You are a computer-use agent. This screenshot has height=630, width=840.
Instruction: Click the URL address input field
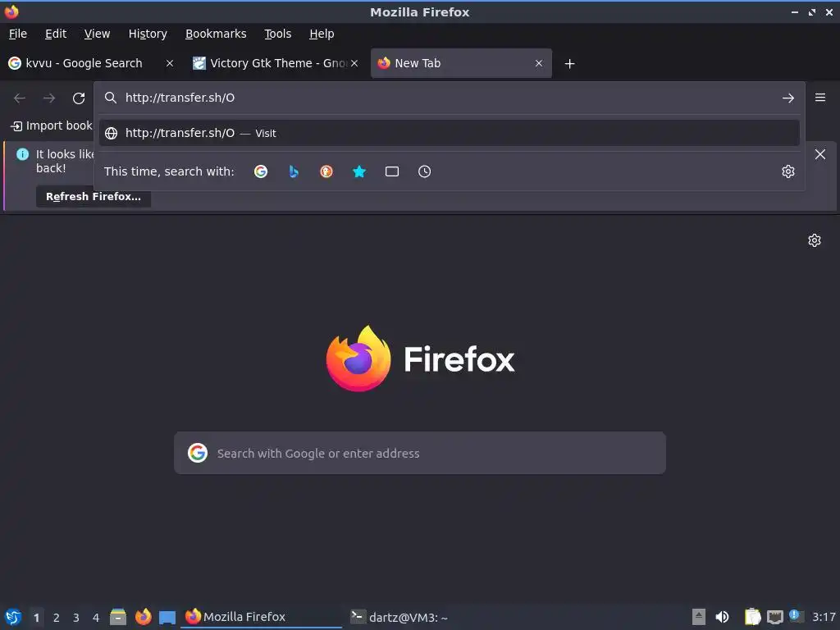tap(449, 98)
